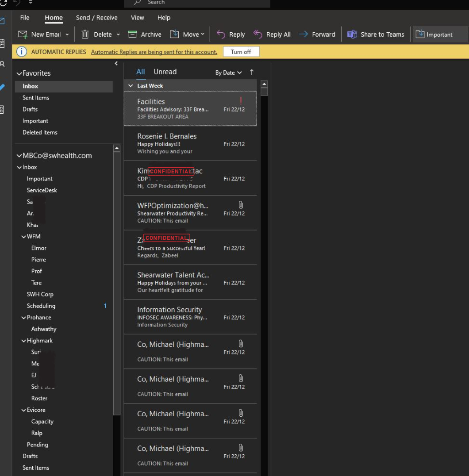Click the message list scrollbar up arrow
This screenshot has height=476, width=469.
264,84
